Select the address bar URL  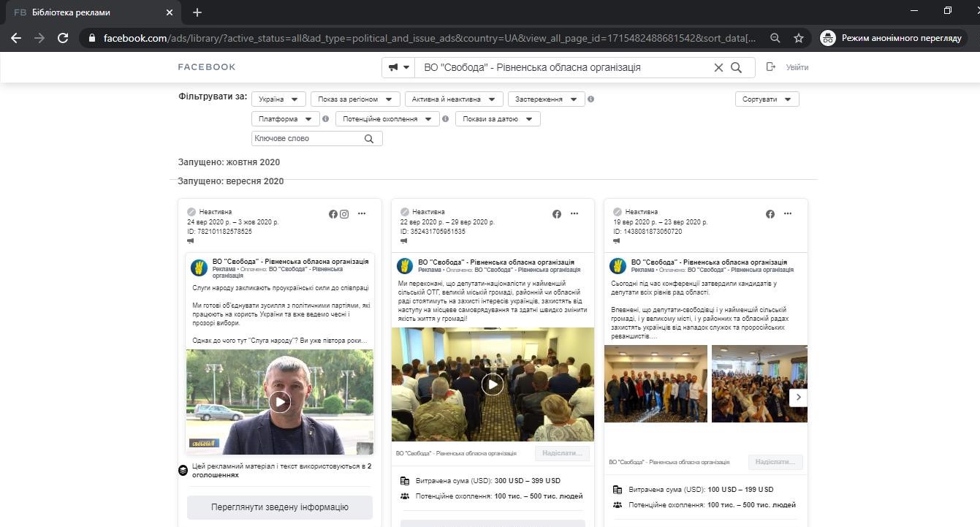click(x=430, y=38)
